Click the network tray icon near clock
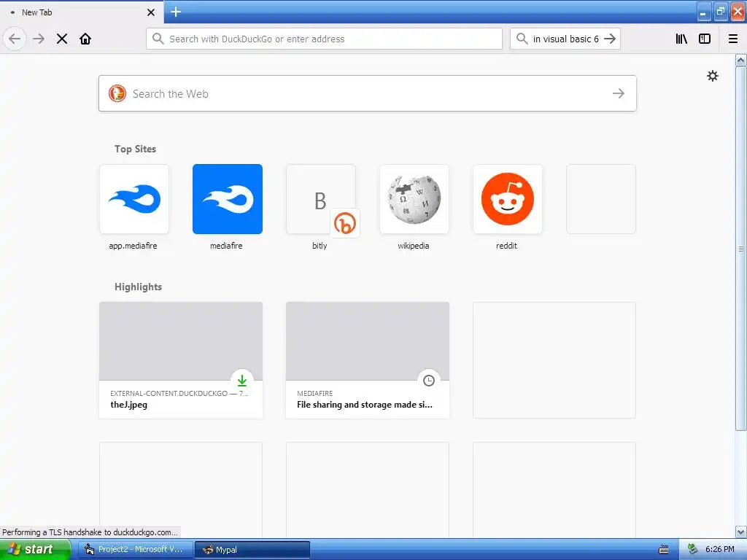Screen dimensions: 747x560 pyautogui.click(x=693, y=549)
